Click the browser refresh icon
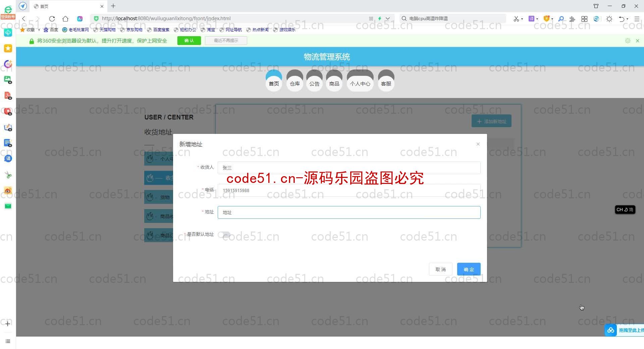This screenshot has width=644, height=349. [52, 19]
